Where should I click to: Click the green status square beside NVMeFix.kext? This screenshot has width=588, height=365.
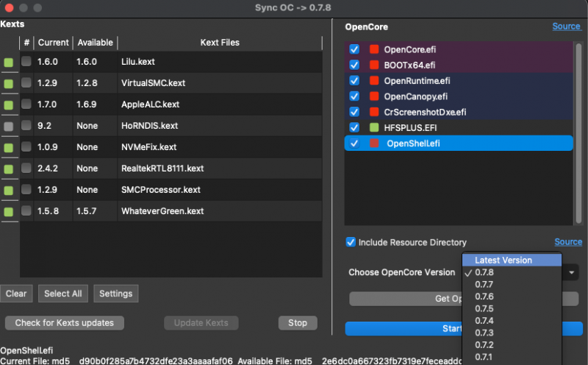point(9,148)
